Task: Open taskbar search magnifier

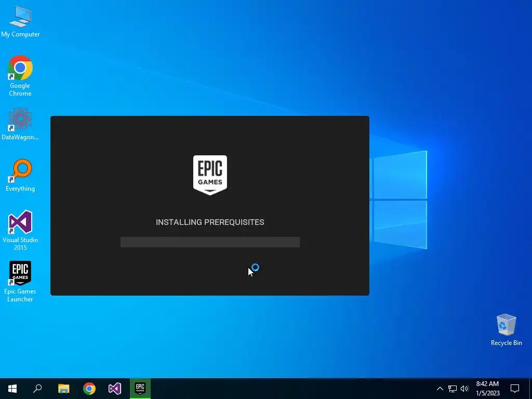Action: coord(37,389)
